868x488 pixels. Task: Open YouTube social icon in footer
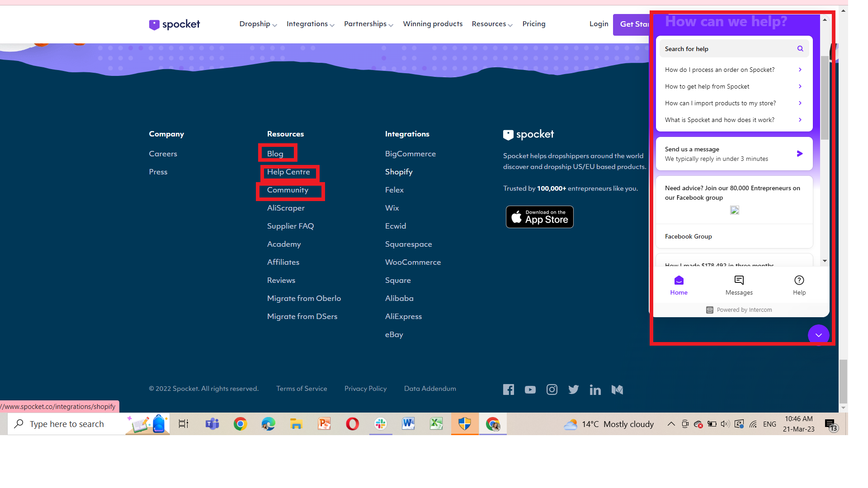530,389
